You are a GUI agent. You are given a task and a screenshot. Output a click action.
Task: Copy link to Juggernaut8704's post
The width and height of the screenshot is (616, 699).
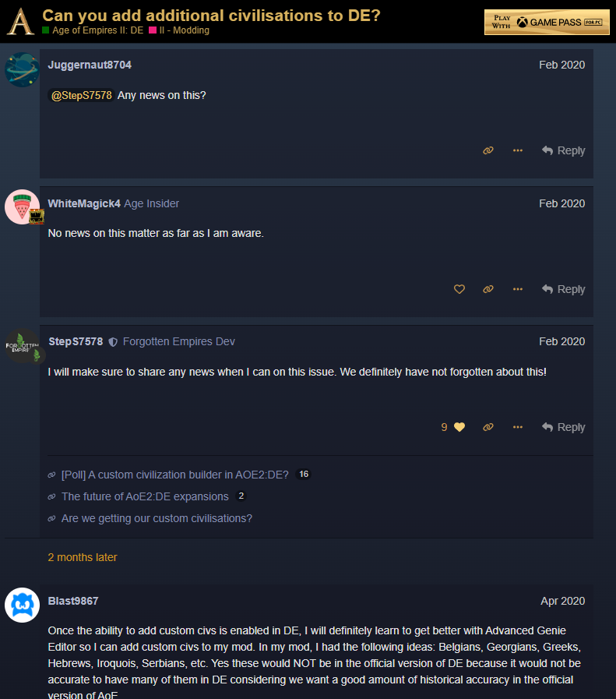point(488,150)
